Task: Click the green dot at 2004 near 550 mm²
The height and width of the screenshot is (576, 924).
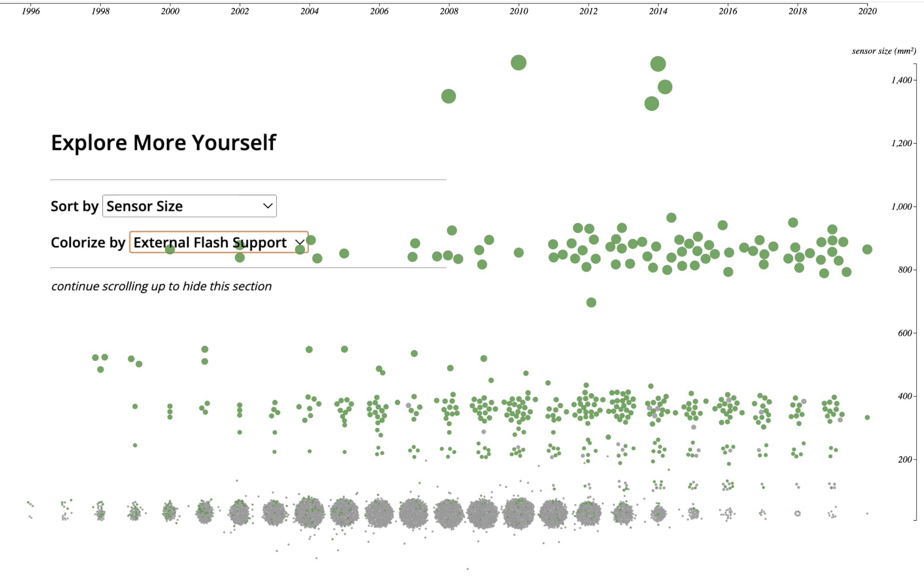Action: coord(309,349)
